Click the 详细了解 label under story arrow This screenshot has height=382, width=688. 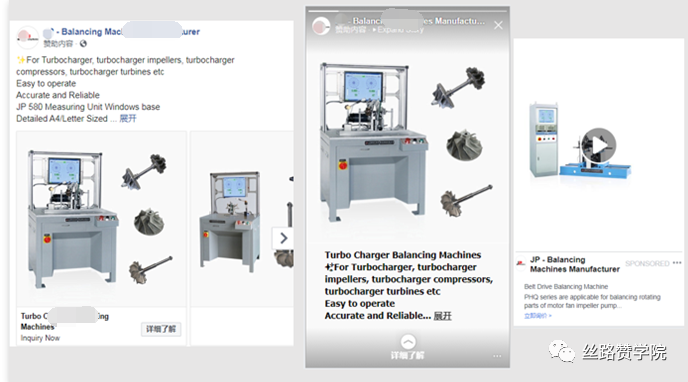408,355
